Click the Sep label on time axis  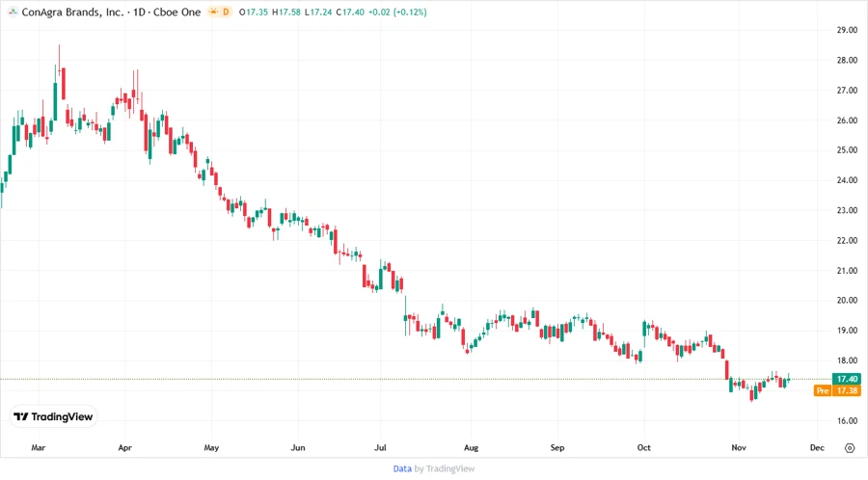click(557, 447)
